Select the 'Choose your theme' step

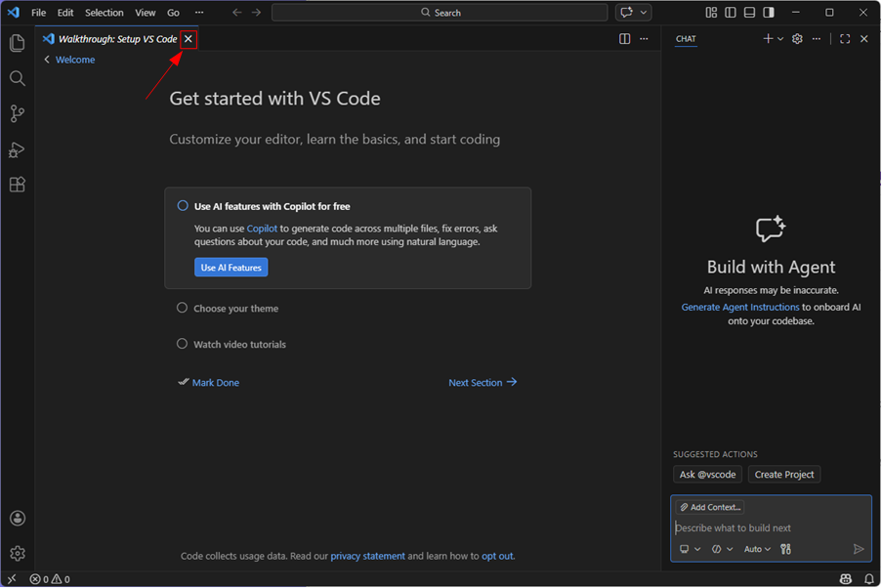tap(235, 309)
